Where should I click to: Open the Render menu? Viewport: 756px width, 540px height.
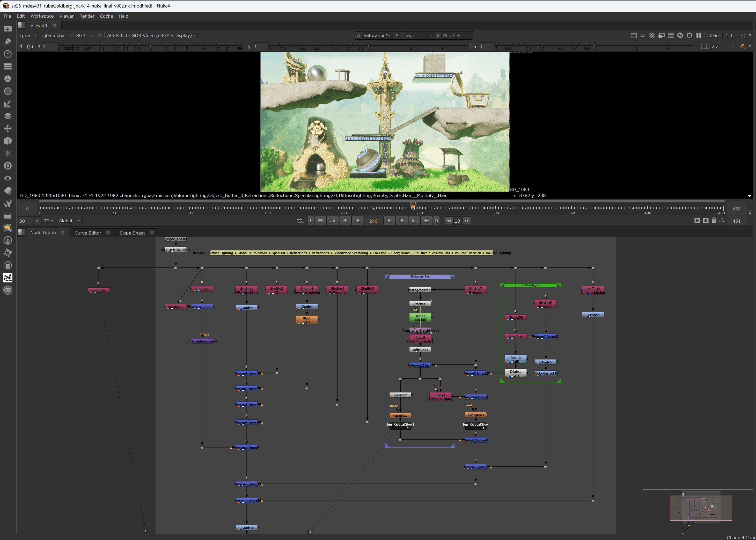pyautogui.click(x=87, y=16)
